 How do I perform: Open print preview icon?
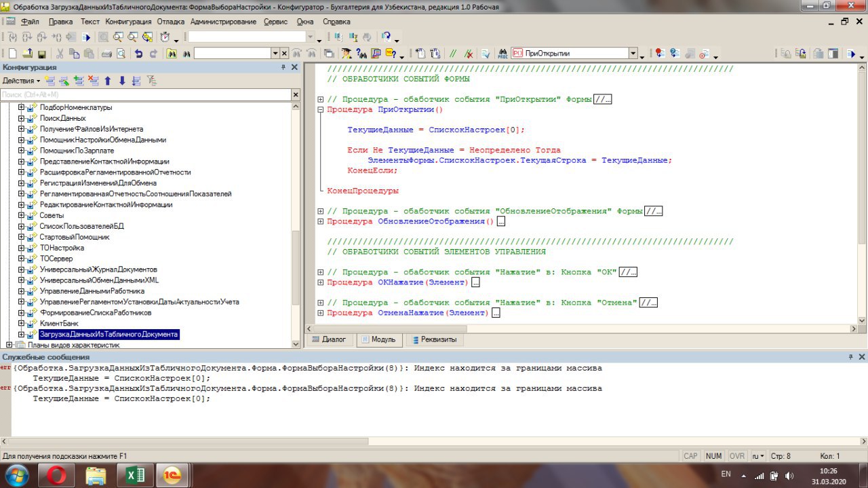click(121, 54)
